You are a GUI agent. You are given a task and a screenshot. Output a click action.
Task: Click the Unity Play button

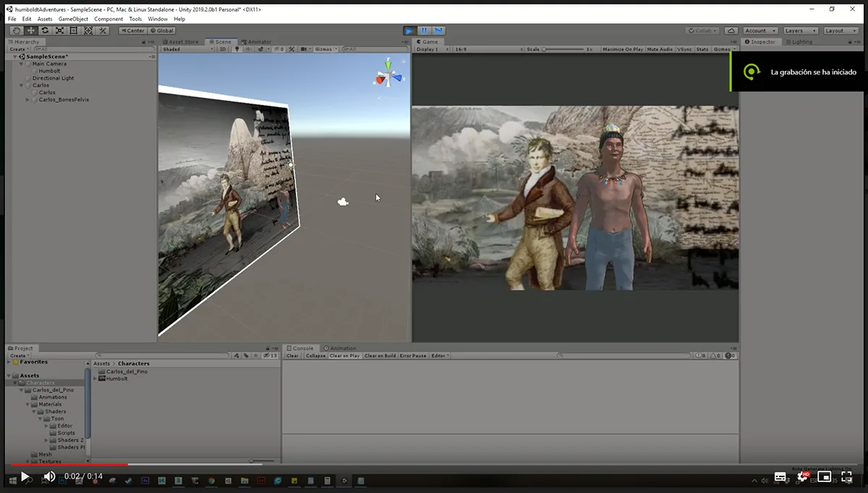(x=409, y=30)
